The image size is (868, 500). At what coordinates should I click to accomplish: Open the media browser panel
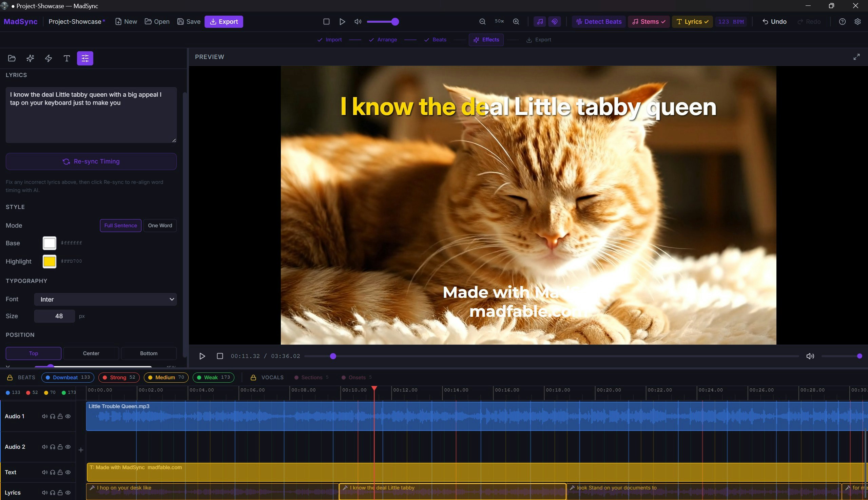pos(12,58)
